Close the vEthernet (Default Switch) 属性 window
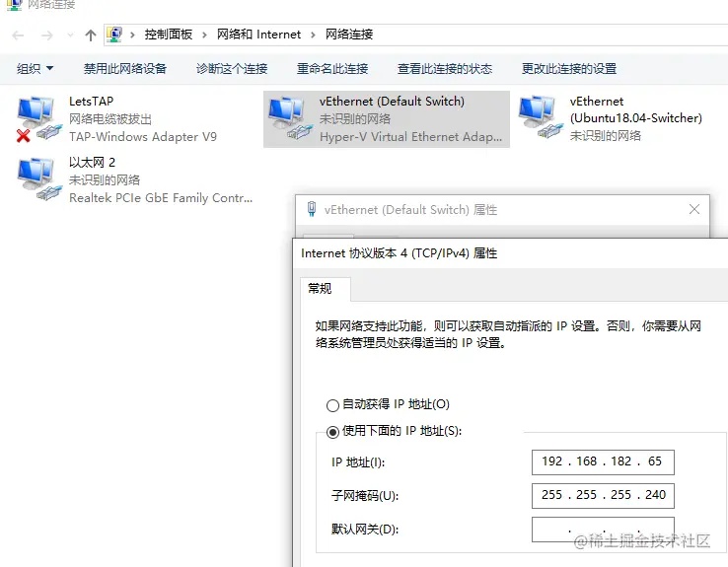 pyautogui.click(x=694, y=209)
